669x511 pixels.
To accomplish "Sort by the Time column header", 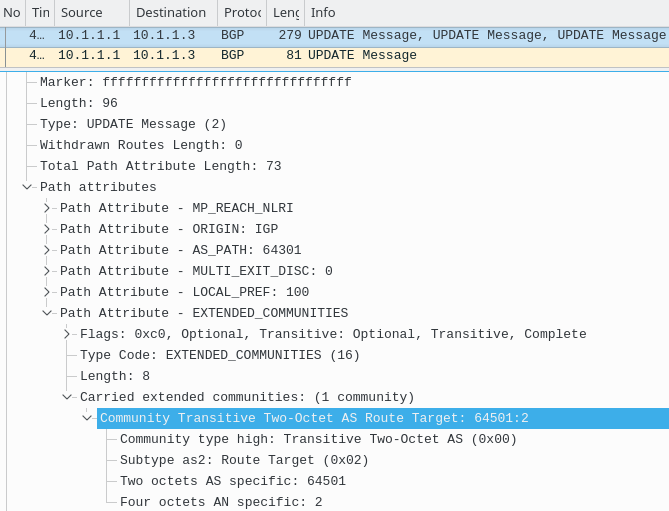I will click(41, 13).
